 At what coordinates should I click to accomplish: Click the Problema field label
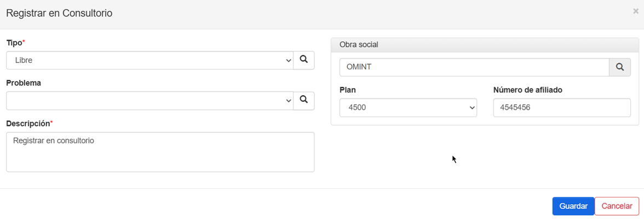pos(24,83)
